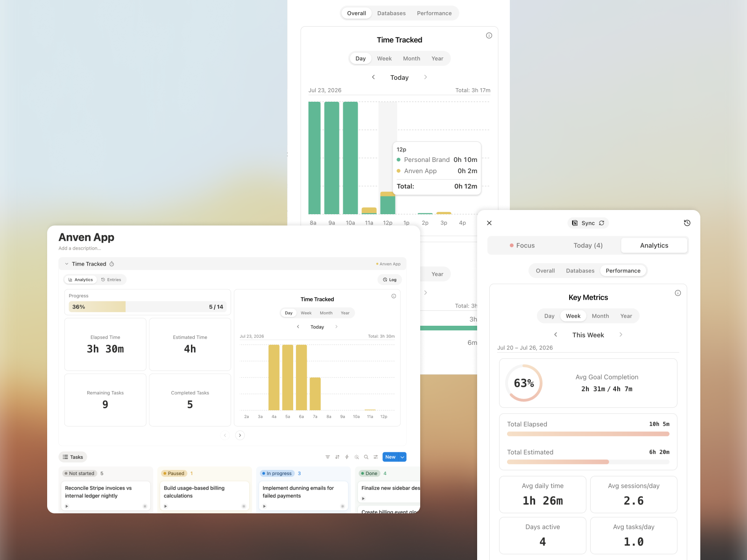
Task: Click the refresh sync arrows icon
Action: 602,223
